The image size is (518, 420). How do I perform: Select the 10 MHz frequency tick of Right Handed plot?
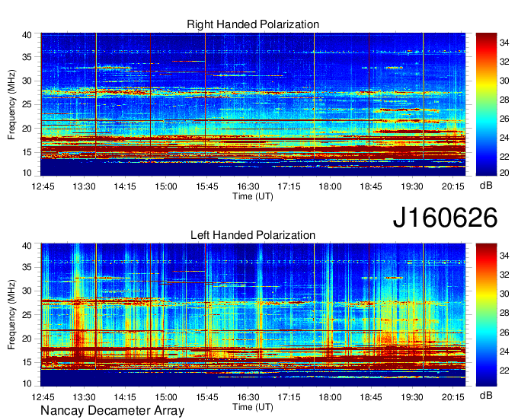point(27,173)
